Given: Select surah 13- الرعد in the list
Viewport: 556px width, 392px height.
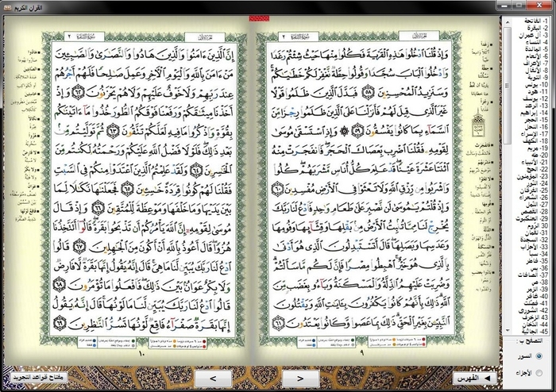Looking at the screenshot, I should pos(537,106).
